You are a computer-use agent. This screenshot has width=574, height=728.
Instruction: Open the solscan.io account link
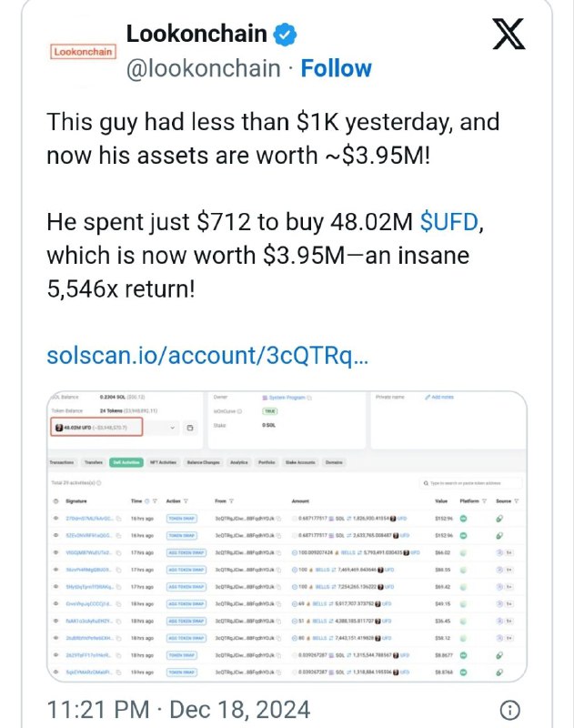click(207, 356)
